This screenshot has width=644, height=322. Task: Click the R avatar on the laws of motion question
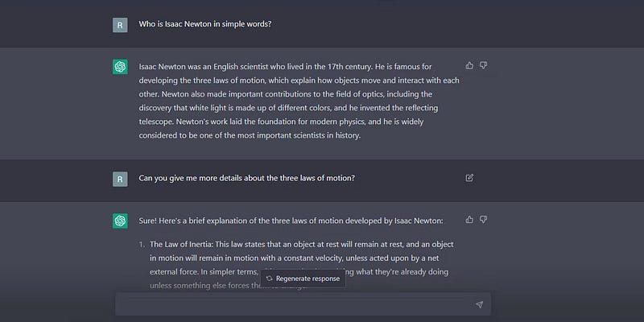[x=120, y=178]
